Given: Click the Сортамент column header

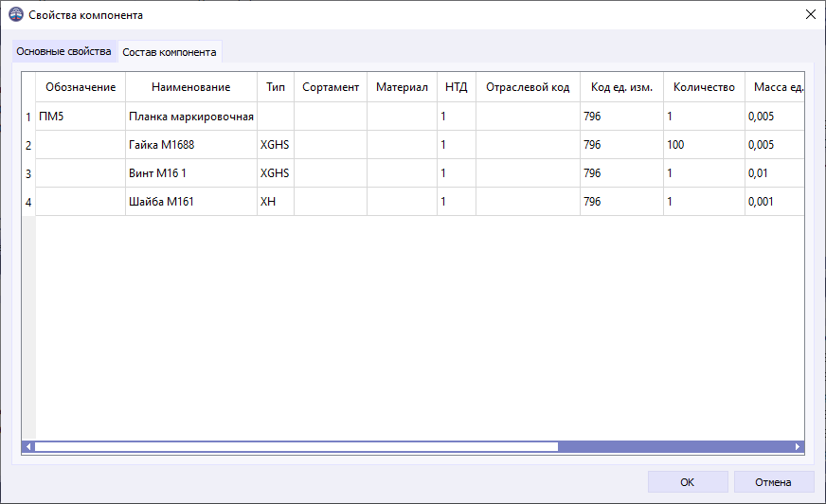Looking at the screenshot, I should point(331,87).
